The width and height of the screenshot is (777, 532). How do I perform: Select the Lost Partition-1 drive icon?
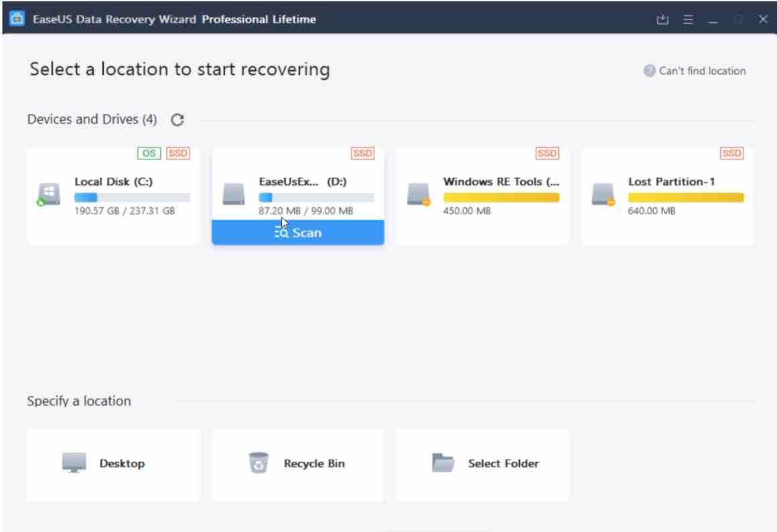point(603,194)
